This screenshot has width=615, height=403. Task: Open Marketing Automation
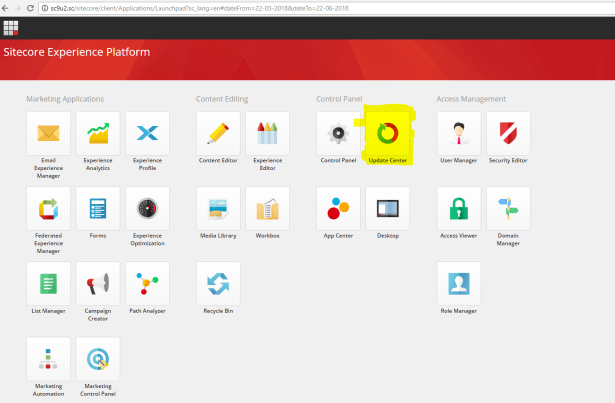[49, 359]
